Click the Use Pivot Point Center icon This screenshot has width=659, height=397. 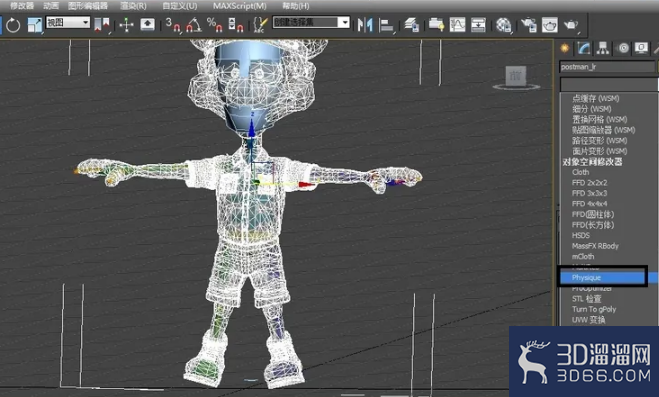[102, 25]
